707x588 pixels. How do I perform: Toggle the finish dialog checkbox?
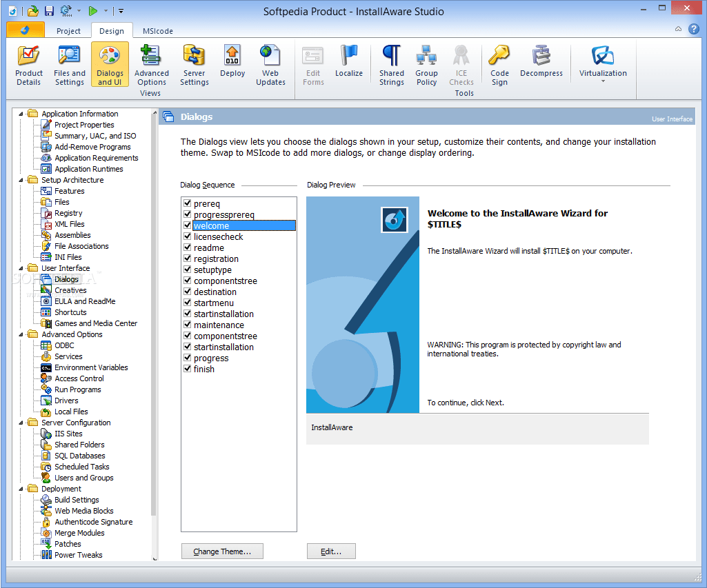188,369
